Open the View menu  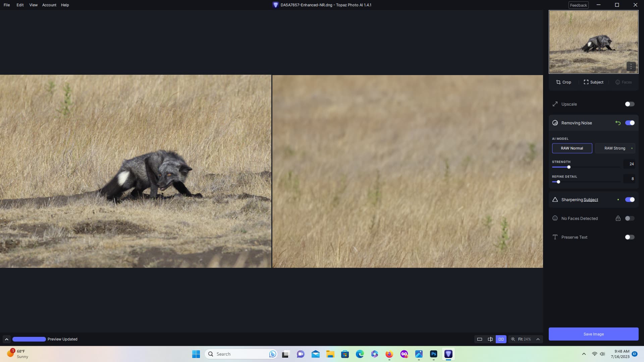[33, 5]
